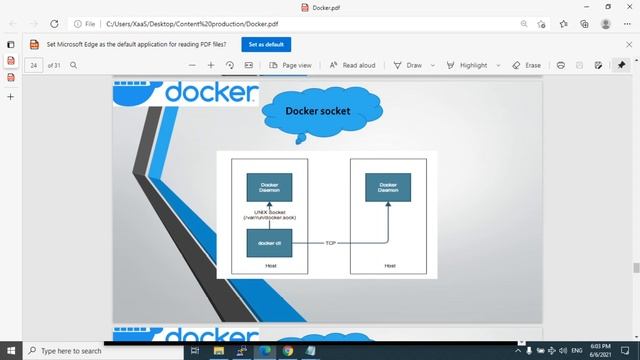Viewport: 640px width, 360px height.
Task: Print the PDF document
Action: click(561, 65)
